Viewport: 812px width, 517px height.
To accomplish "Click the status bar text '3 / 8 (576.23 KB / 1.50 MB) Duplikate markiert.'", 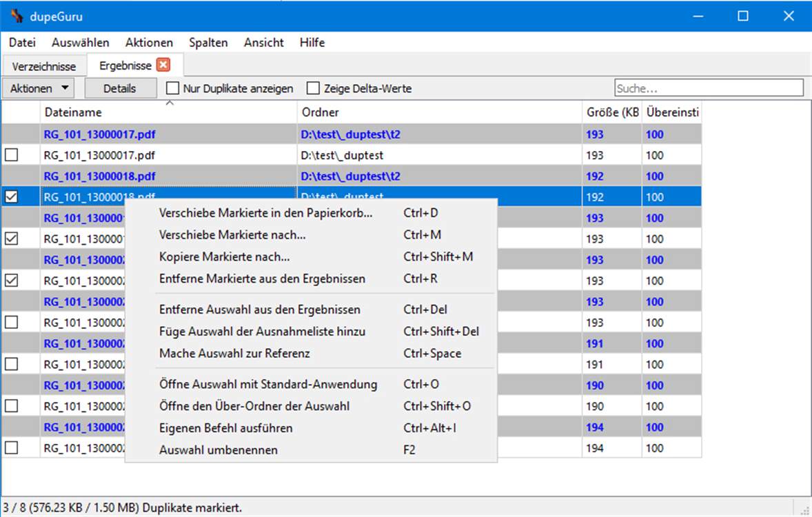I will click(123, 507).
